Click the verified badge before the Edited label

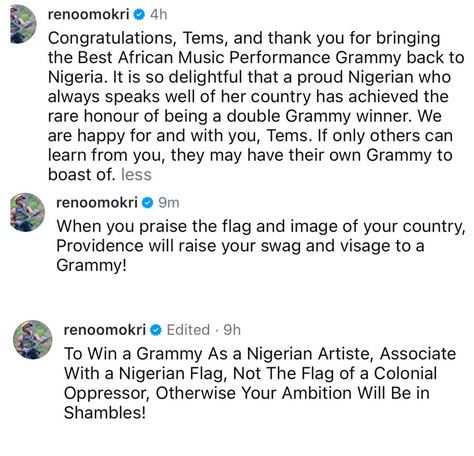tap(156, 330)
